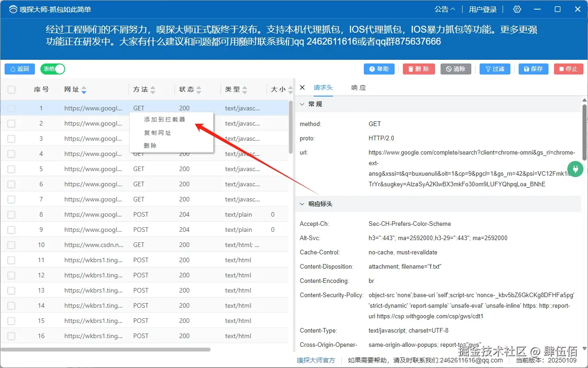Screen dimensions: 588x368
Task: Click the gray 清除 button
Action: point(456,69)
